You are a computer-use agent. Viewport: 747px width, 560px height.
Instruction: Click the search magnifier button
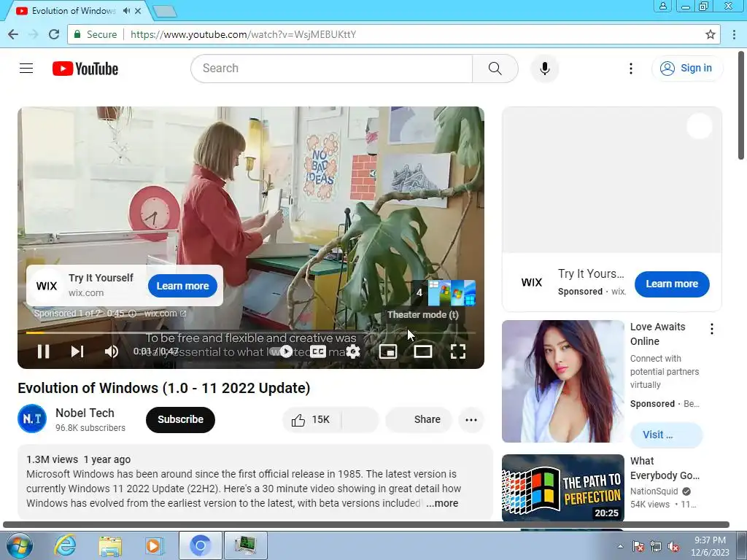[x=495, y=69]
